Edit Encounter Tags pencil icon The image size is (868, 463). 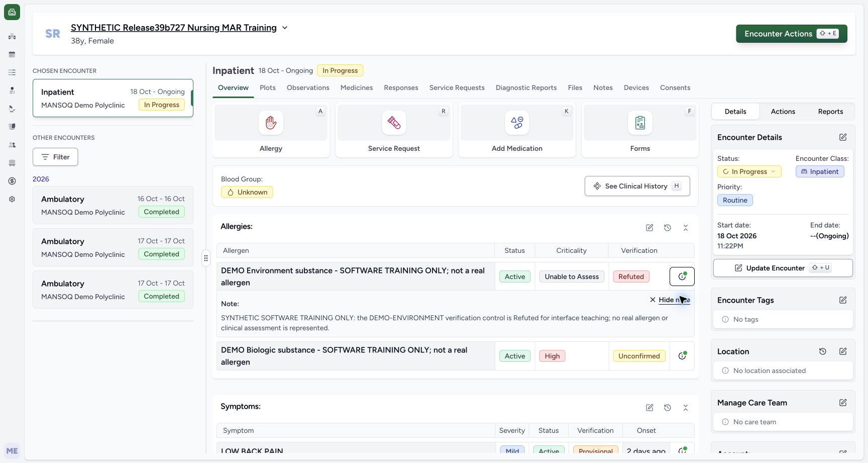click(843, 300)
